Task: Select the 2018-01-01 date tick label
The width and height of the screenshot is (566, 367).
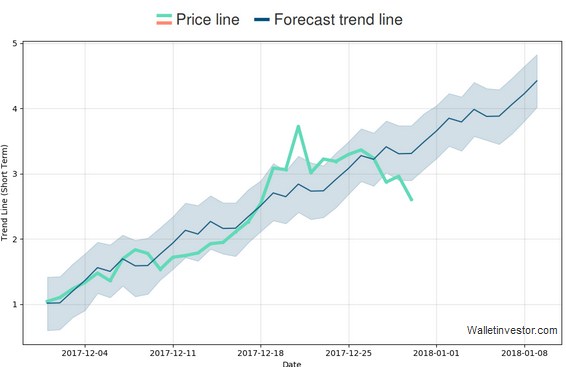Action: point(436,353)
